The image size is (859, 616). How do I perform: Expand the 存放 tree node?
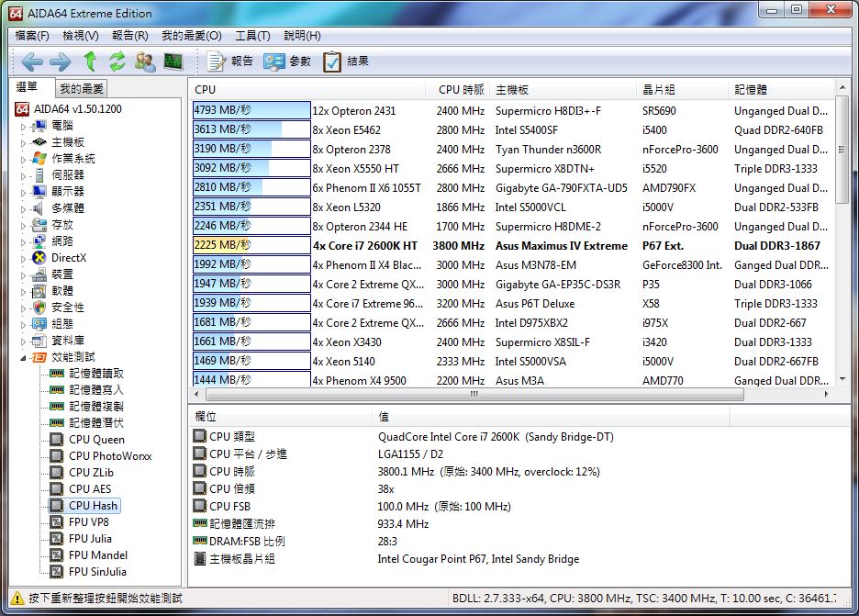click(23, 225)
